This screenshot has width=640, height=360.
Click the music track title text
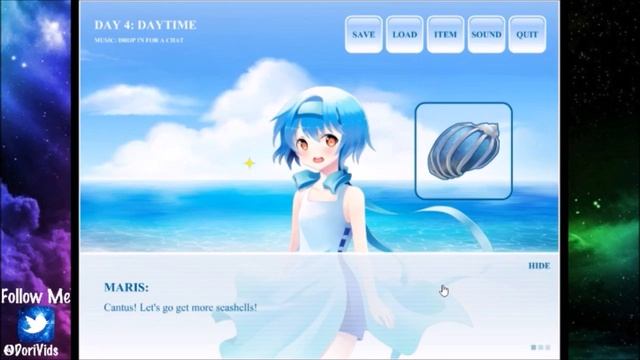pyautogui.click(x=139, y=40)
